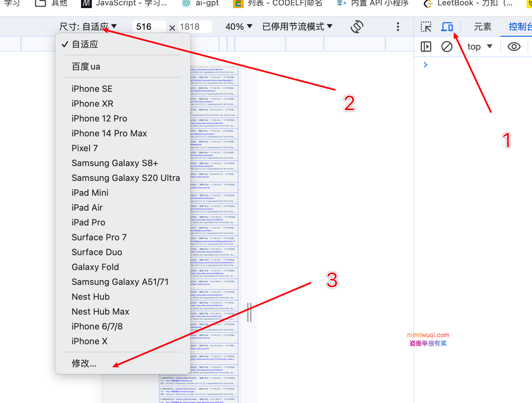Open the 其他 bookmarks folder

51,3
